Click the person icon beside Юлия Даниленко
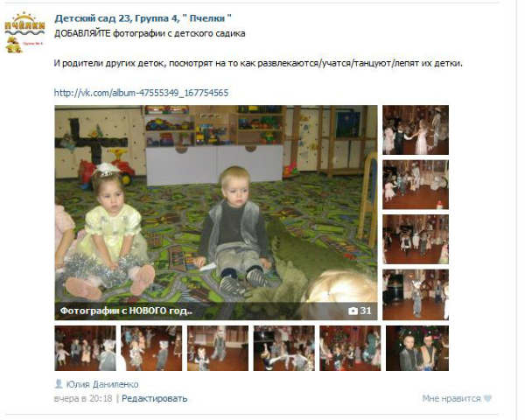 coord(59,384)
